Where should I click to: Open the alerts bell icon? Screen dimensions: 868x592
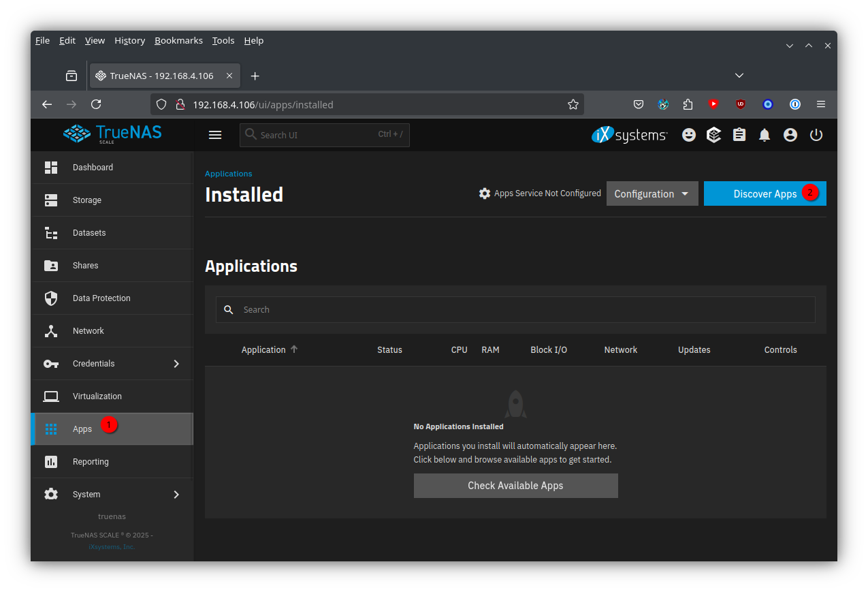(x=765, y=135)
